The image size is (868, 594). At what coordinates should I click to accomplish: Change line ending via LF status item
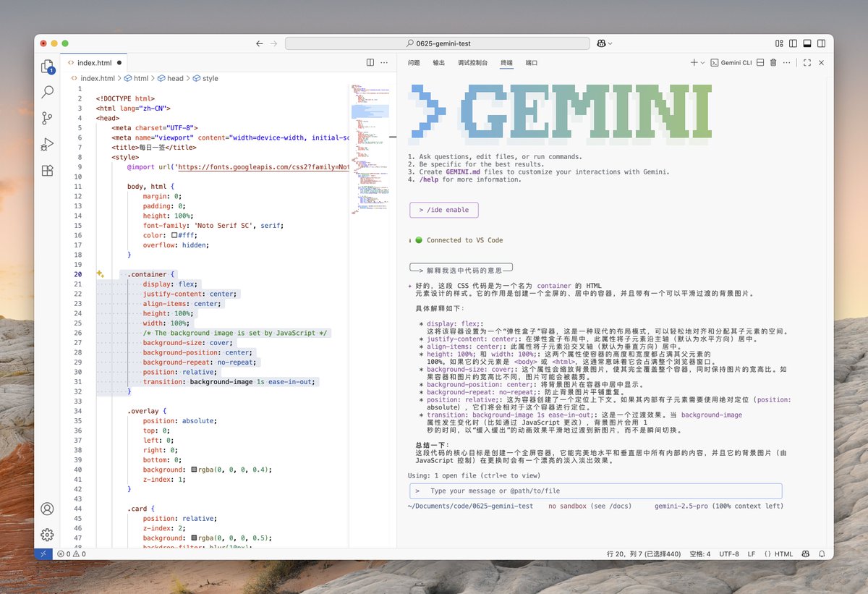(752, 554)
